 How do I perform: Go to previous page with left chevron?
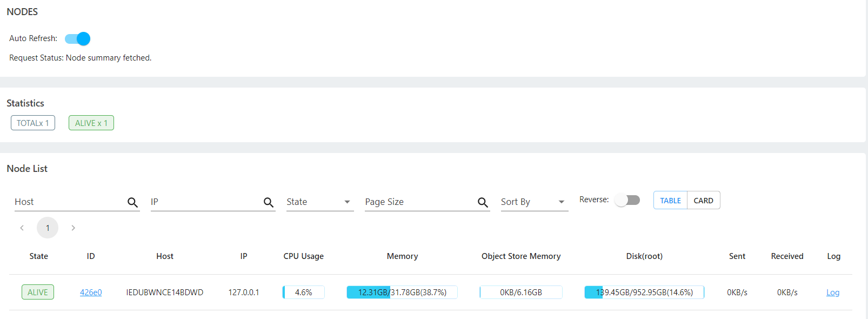pos(22,228)
